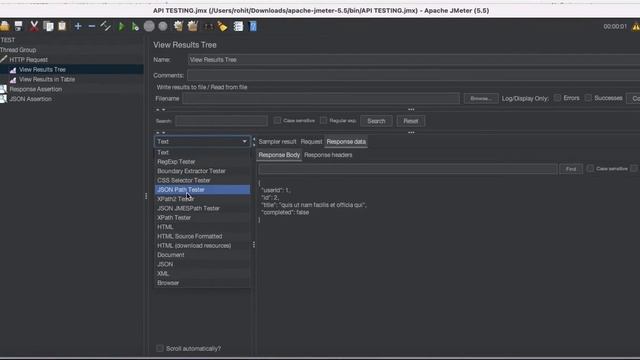Click inside the Filename field

coord(321,98)
